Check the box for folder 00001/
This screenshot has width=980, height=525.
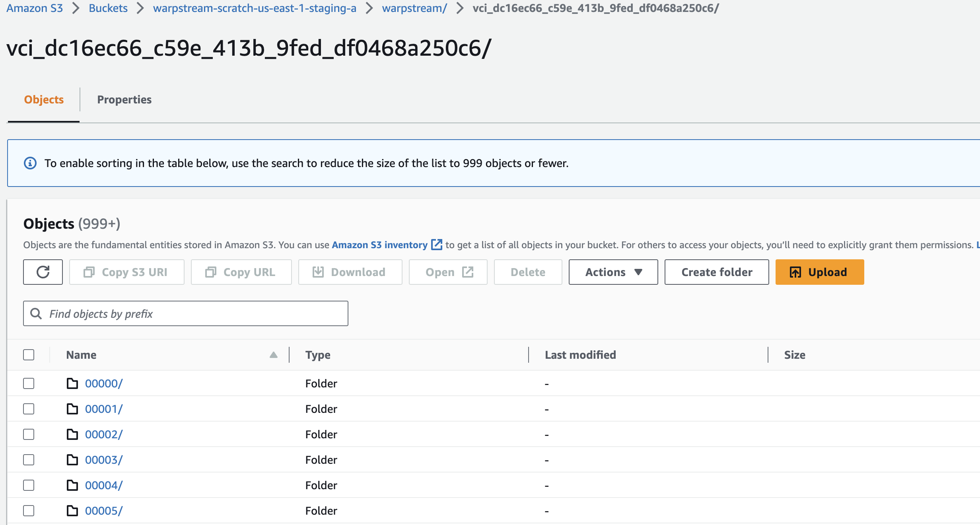point(29,409)
